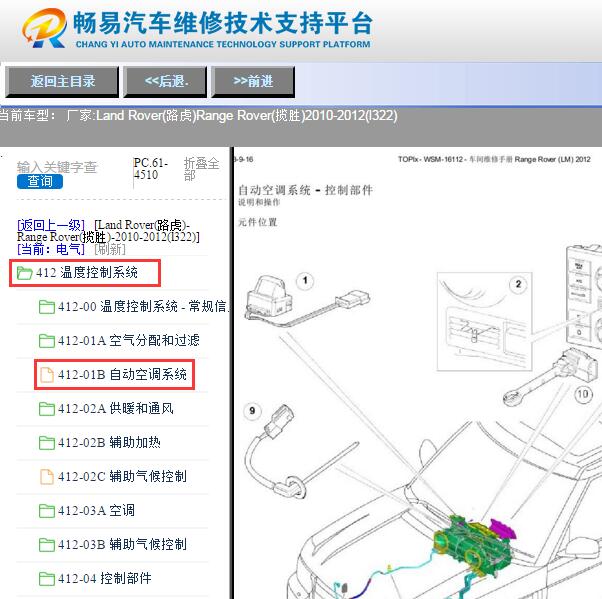
Task: Select the 412 温度控制系统 tree label
Action: pos(87,273)
